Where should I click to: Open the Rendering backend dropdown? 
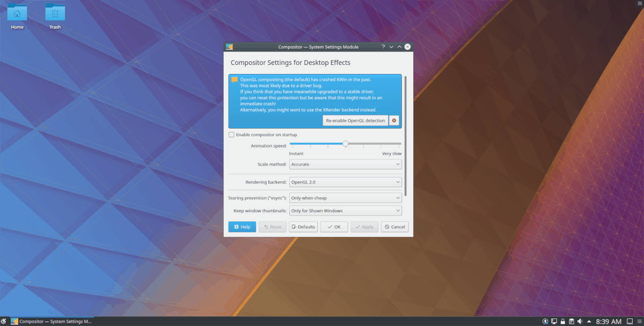[346, 182]
